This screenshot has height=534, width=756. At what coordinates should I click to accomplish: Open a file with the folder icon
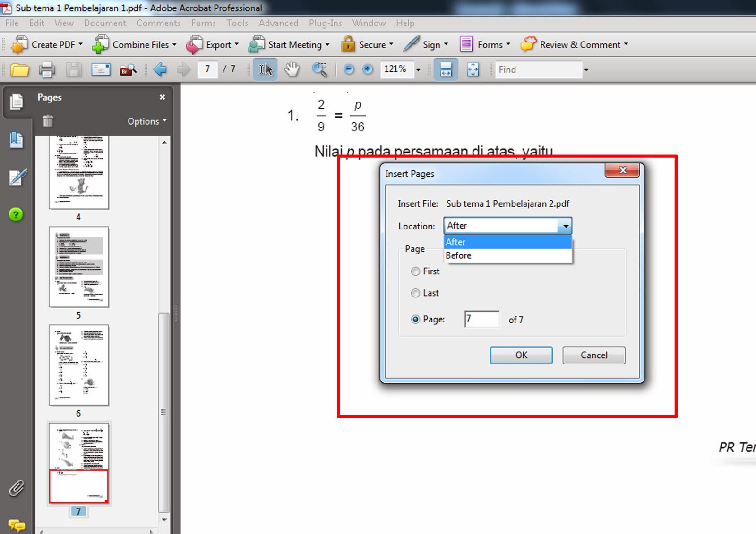pyautogui.click(x=20, y=70)
